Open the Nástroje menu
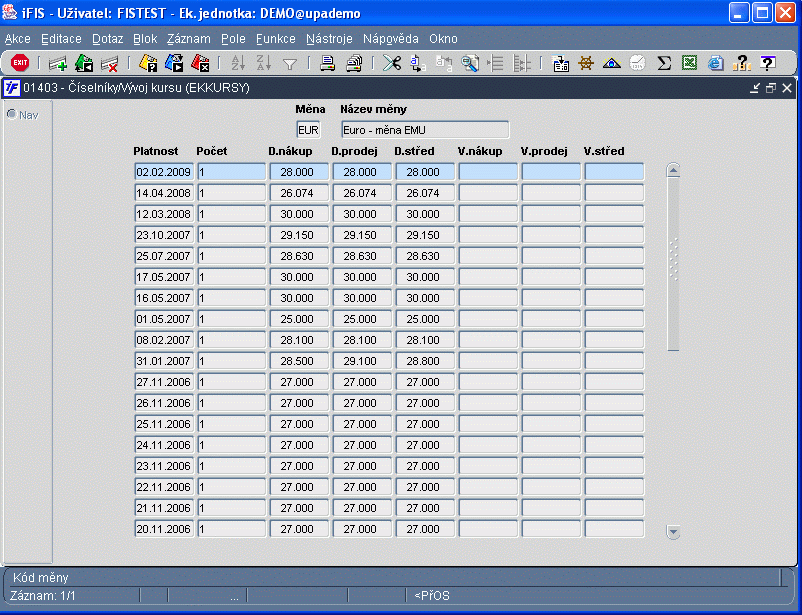The width and height of the screenshot is (802, 615). pos(329,39)
